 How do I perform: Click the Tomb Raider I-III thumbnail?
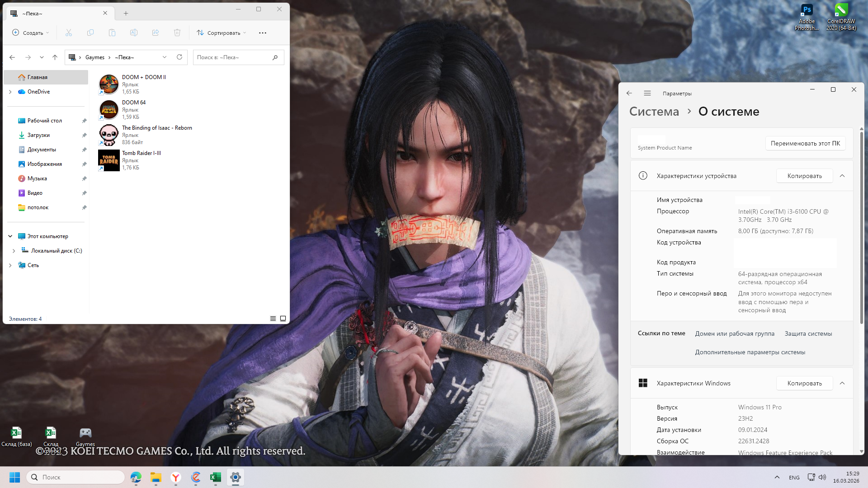[x=109, y=160]
